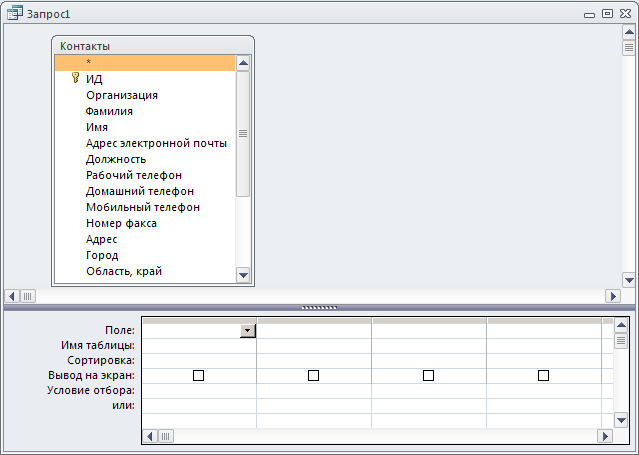Click the first column selector bar in grid
Image resolution: width=639 pixels, height=455 pixels.
(199, 321)
